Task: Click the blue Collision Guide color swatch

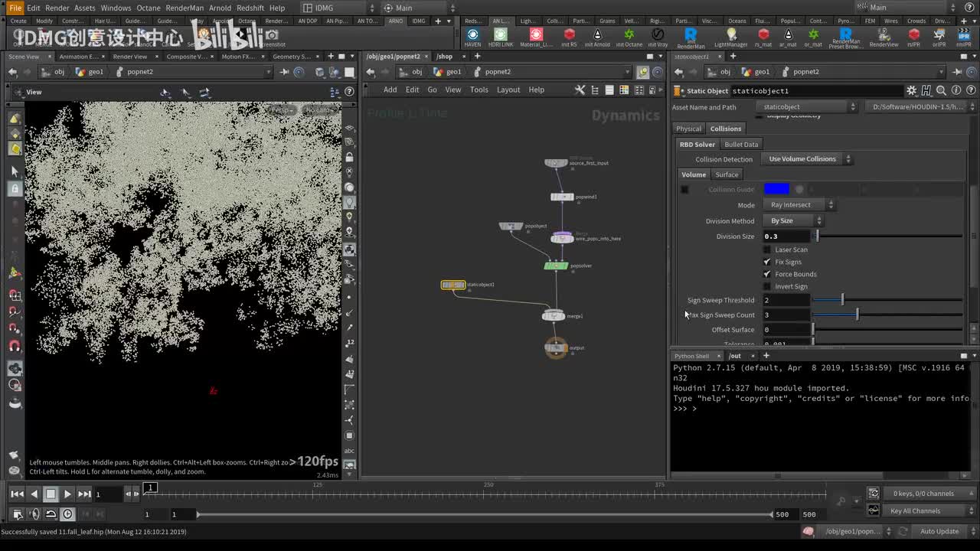Action: point(776,189)
